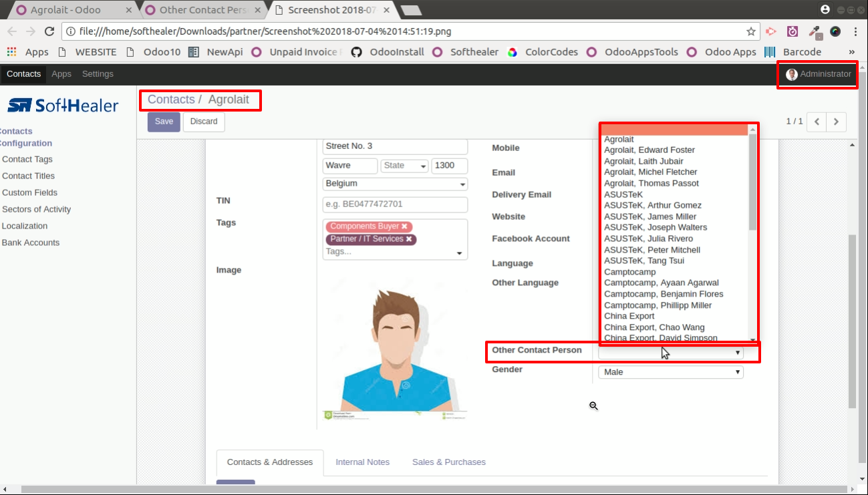The image size is (868, 495).
Task: Open the Administrator user menu
Action: point(819,74)
